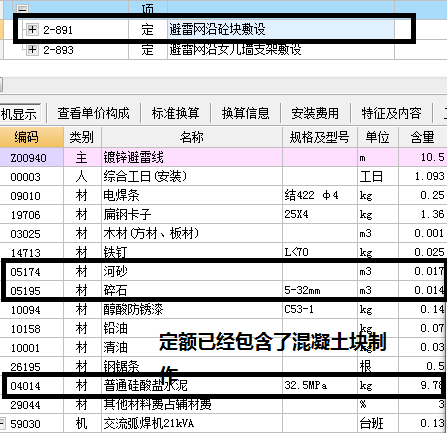Open the 换算信息 tab
Screen dimensions: 447x433
(x=245, y=113)
